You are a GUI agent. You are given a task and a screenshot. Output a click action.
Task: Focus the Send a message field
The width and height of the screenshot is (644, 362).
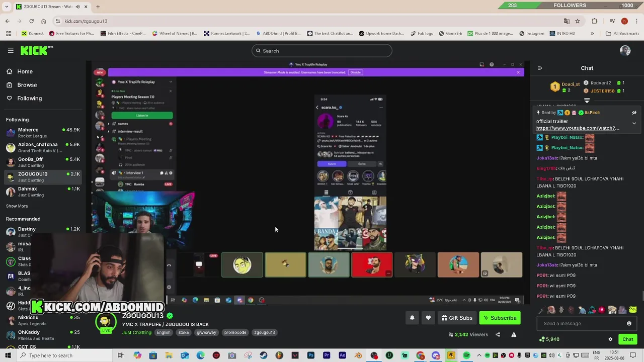[x=587, y=324]
